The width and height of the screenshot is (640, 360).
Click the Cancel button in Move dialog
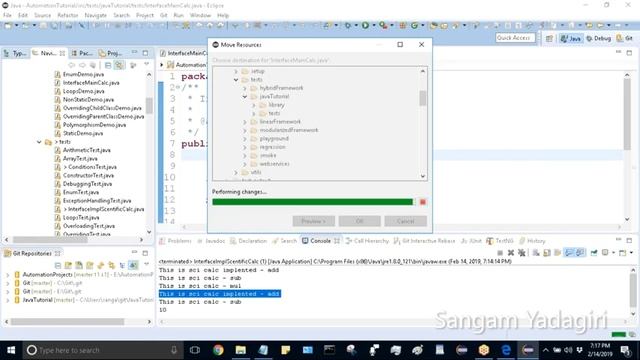pos(406,221)
